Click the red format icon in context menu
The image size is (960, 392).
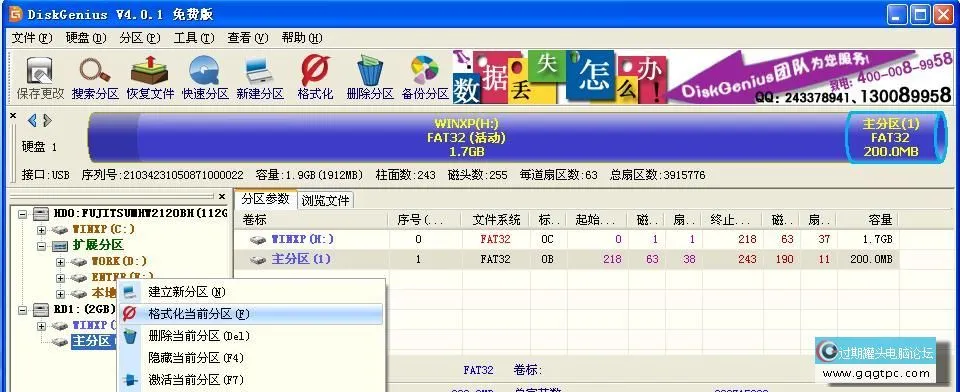(x=130, y=314)
